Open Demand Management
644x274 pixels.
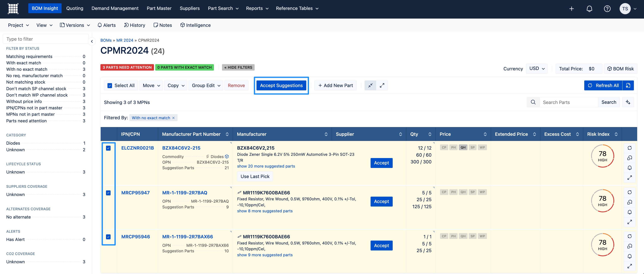[115, 8]
